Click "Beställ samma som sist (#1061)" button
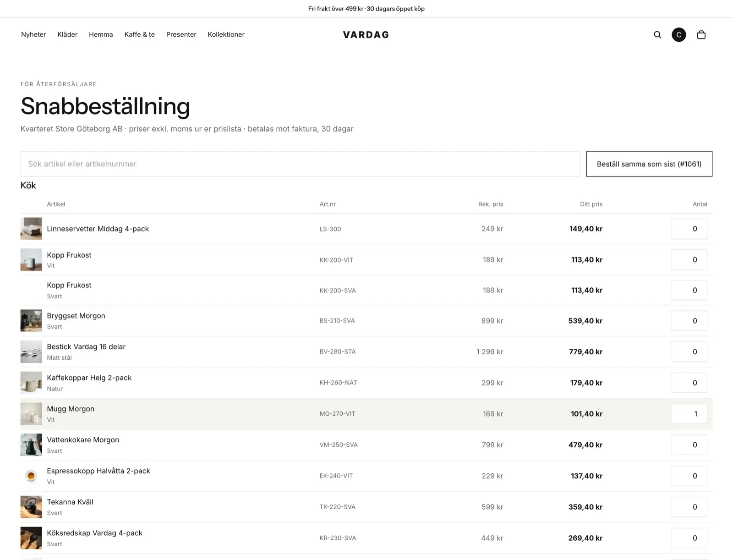This screenshot has width=733, height=560. click(x=649, y=164)
